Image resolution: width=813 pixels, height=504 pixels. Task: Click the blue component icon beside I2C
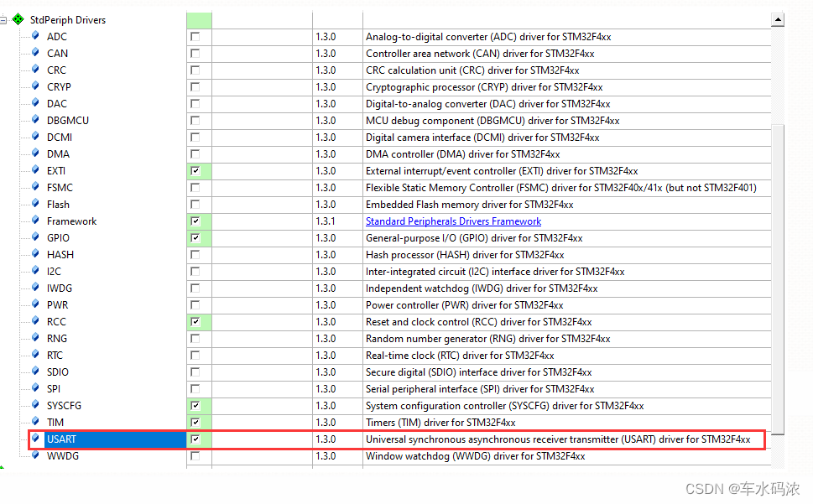coord(35,270)
